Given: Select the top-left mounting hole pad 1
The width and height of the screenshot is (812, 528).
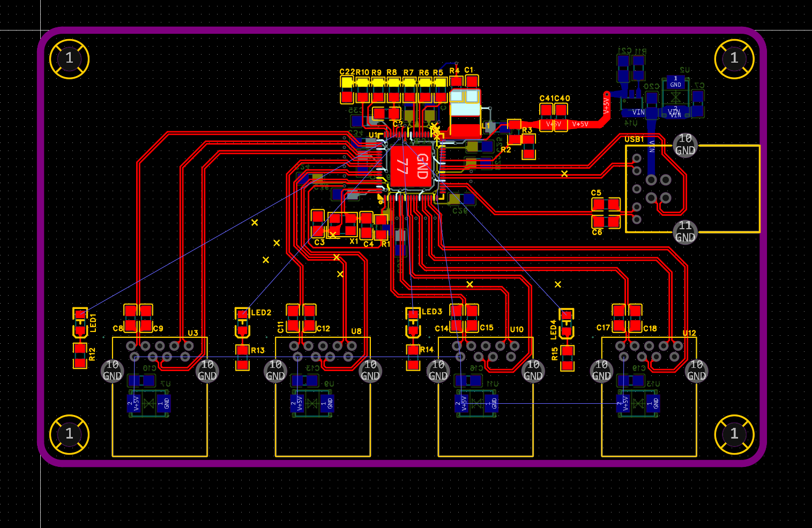Looking at the screenshot, I should pos(69,58).
